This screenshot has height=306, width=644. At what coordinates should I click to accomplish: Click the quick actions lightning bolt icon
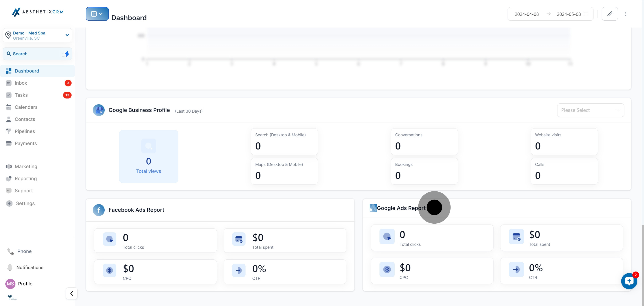point(67,53)
